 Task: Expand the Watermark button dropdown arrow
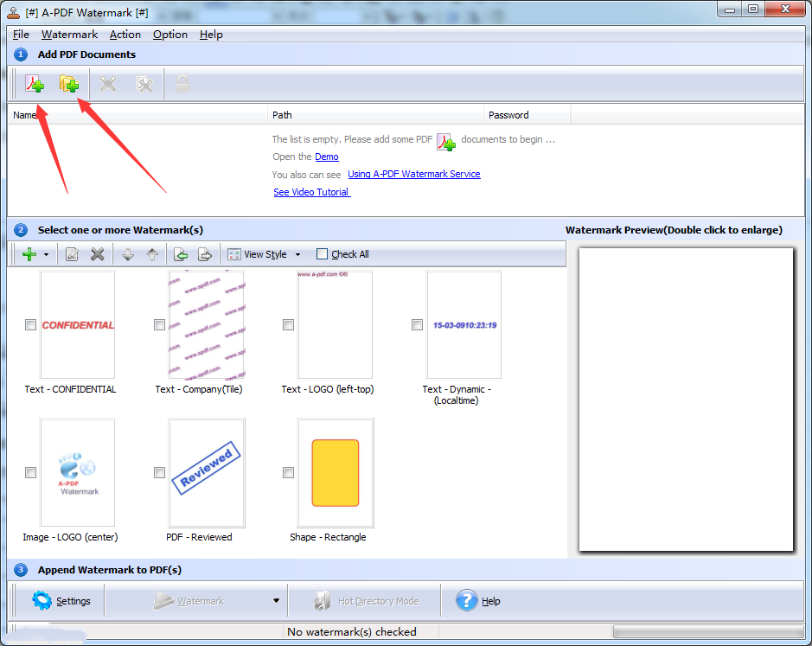(x=277, y=601)
